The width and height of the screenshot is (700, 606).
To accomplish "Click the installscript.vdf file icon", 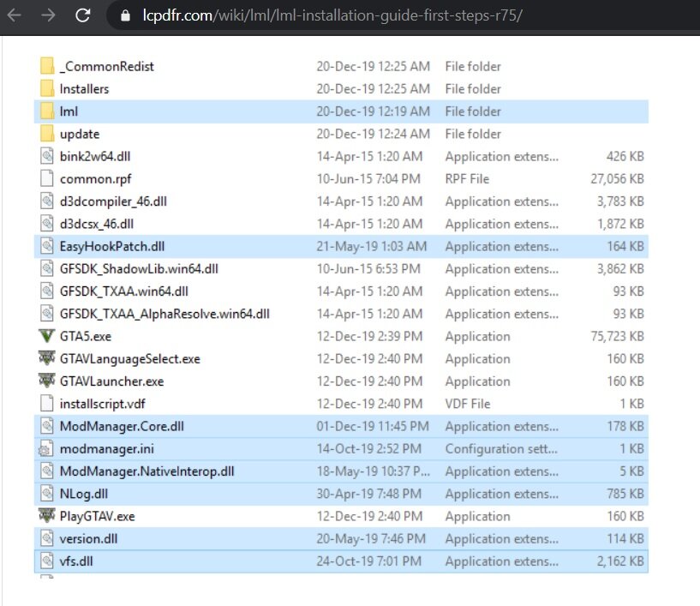I will 47,403.
